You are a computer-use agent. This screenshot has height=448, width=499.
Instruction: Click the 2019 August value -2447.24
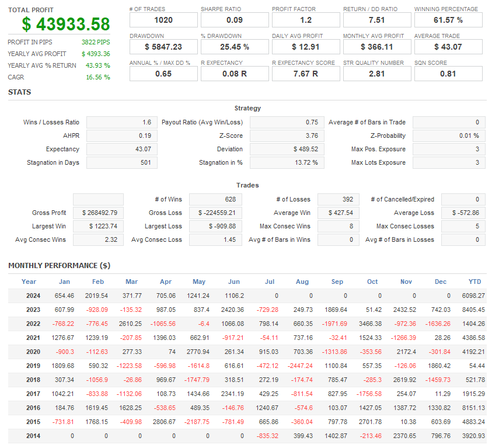click(x=300, y=366)
